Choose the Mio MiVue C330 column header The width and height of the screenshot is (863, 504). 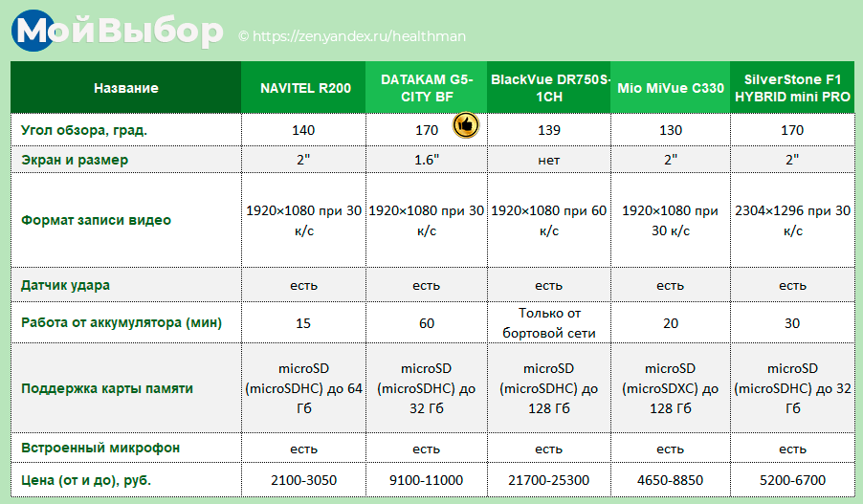pos(670,88)
